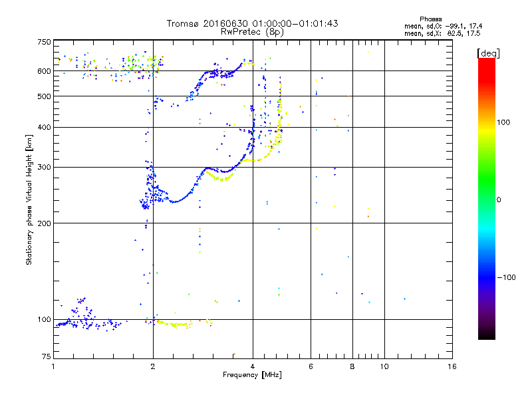Image resolution: width=532 pixels, height=399 pixels.
Task: Click the '1' frequency axis label
Action: click(53, 366)
